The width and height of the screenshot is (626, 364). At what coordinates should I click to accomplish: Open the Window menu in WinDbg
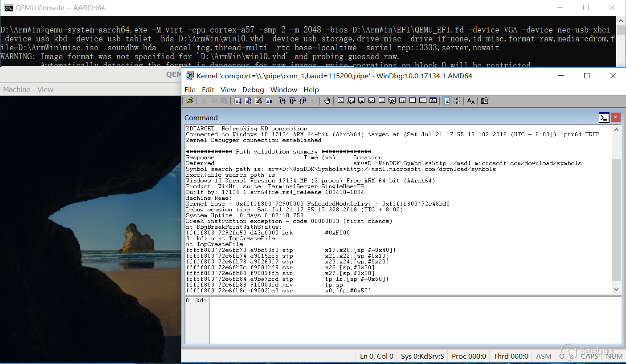284,89
